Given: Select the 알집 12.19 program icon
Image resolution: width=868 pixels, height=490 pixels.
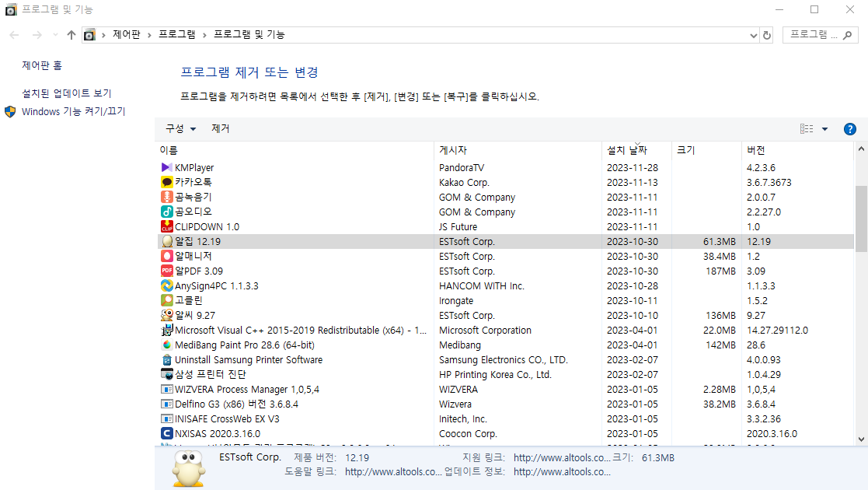Looking at the screenshot, I should tap(167, 241).
